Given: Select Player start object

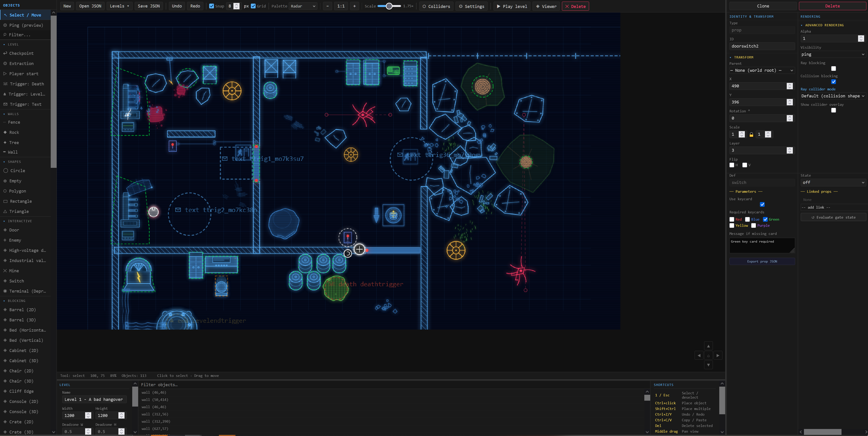Looking at the screenshot, I should tap(25, 74).
